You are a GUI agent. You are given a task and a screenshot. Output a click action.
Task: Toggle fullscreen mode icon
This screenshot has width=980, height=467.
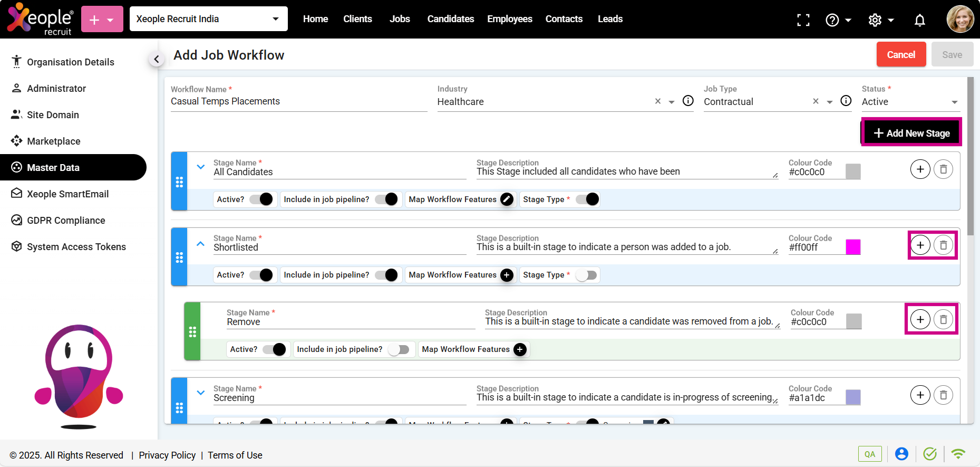[x=803, y=20]
